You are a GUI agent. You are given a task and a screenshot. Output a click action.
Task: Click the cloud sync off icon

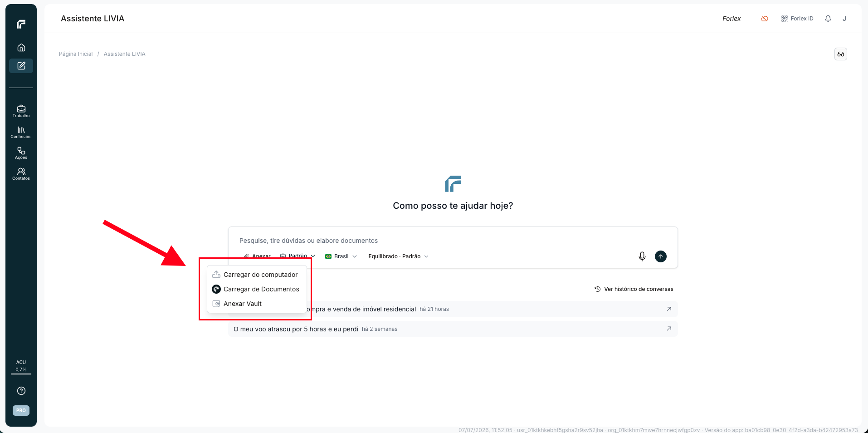765,19
